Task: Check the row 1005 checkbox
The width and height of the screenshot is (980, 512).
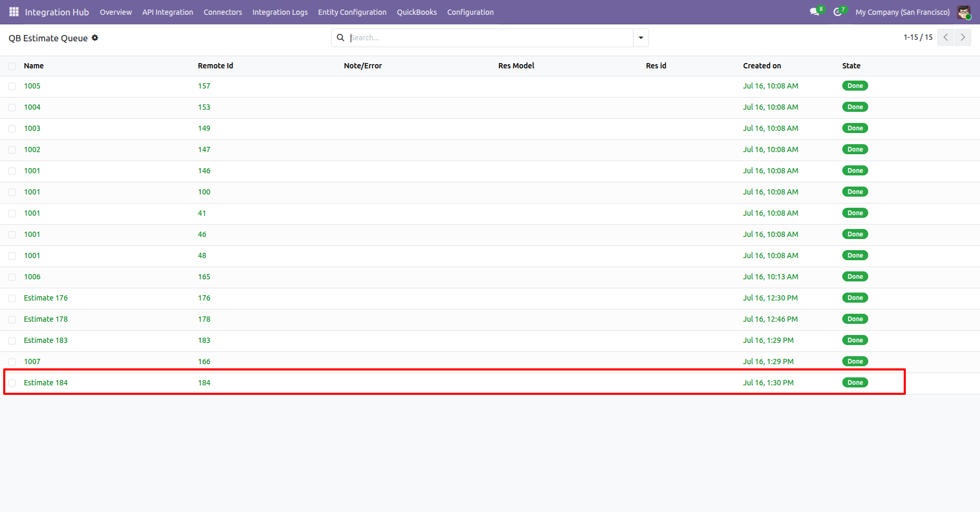Action: (x=12, y=86)
